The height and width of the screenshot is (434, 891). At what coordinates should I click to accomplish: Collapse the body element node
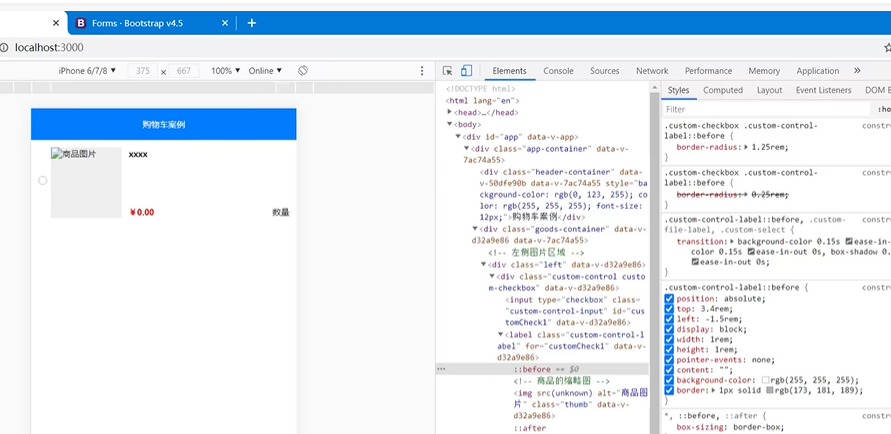pos(449,124)
